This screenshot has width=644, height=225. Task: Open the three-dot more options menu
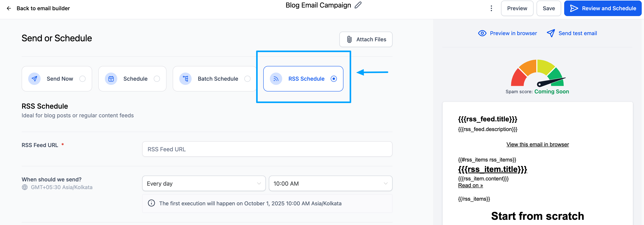(x=491, y=8)
